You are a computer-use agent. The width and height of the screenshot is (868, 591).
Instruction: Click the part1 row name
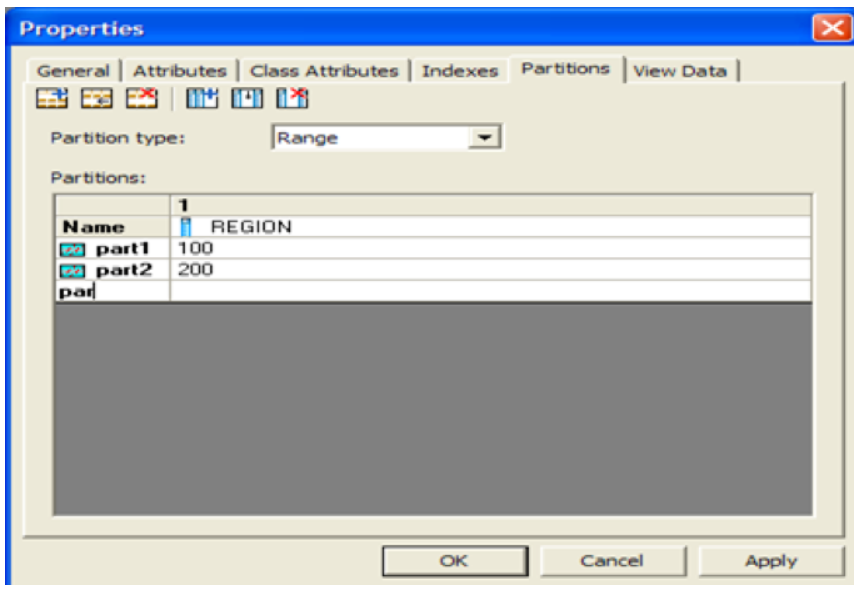(x=122, y=249)
